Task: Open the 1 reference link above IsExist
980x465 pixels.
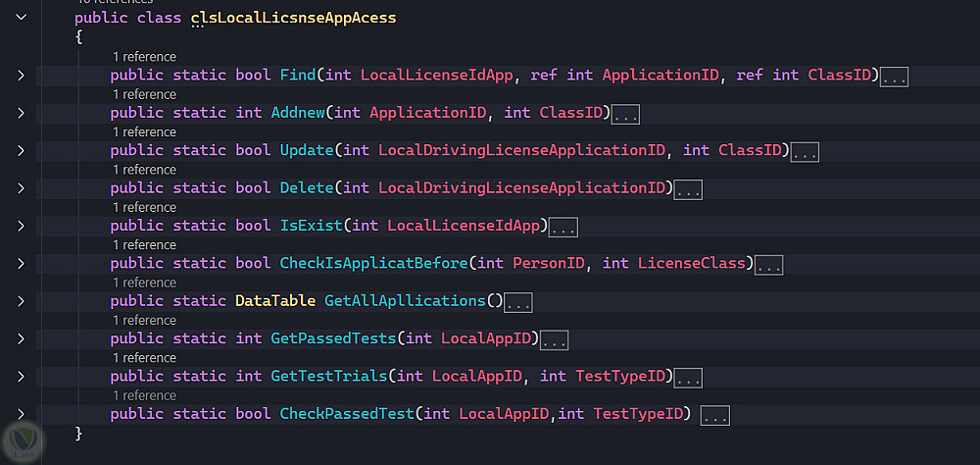Action: point(144,207)
